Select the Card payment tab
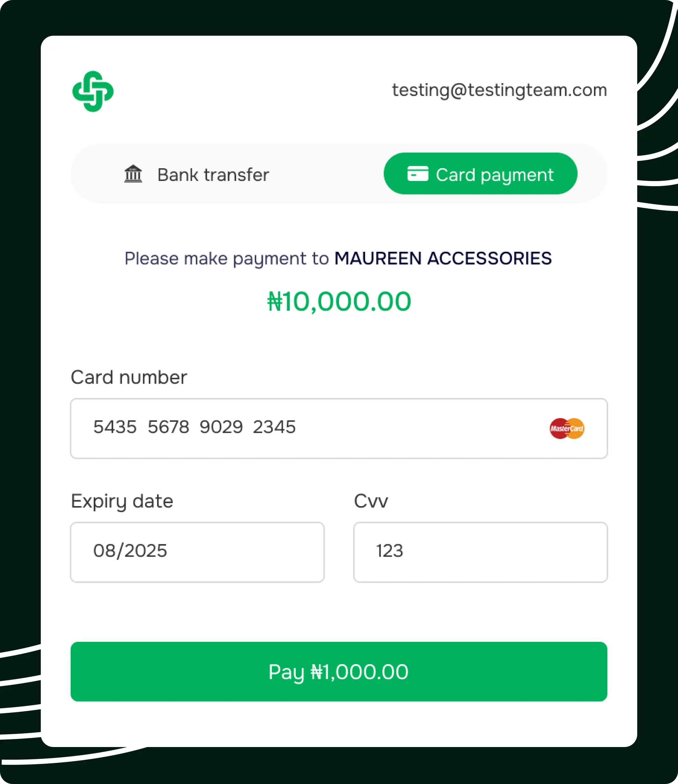The width and height of the screenshot is (678, 784). (x=480, y=174)
